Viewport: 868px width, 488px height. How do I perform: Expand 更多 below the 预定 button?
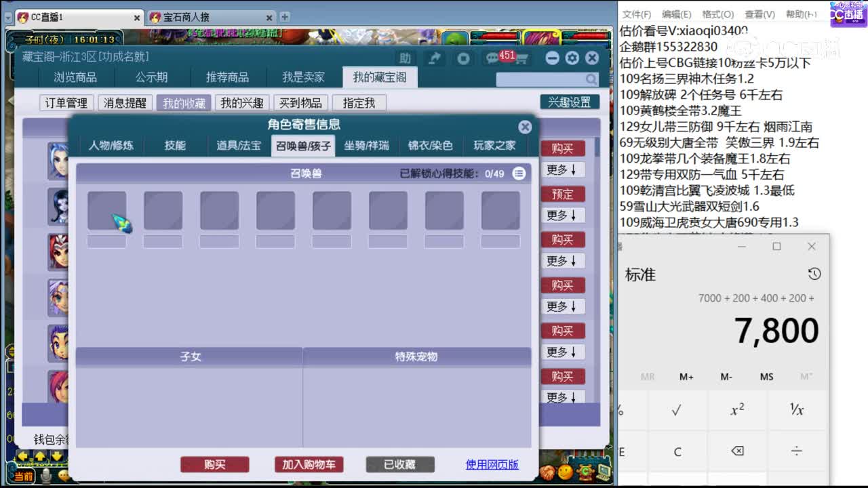[563, 216]
